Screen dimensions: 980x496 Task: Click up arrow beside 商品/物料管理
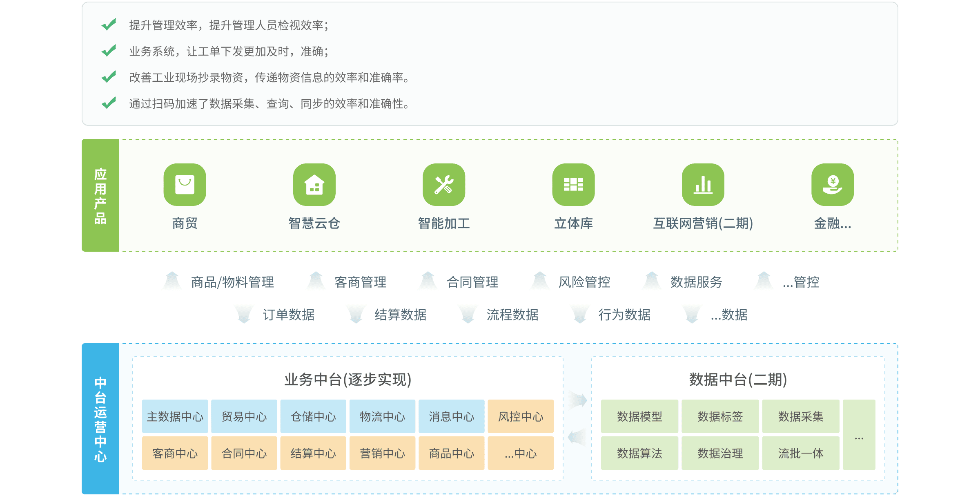pos(172,281)
